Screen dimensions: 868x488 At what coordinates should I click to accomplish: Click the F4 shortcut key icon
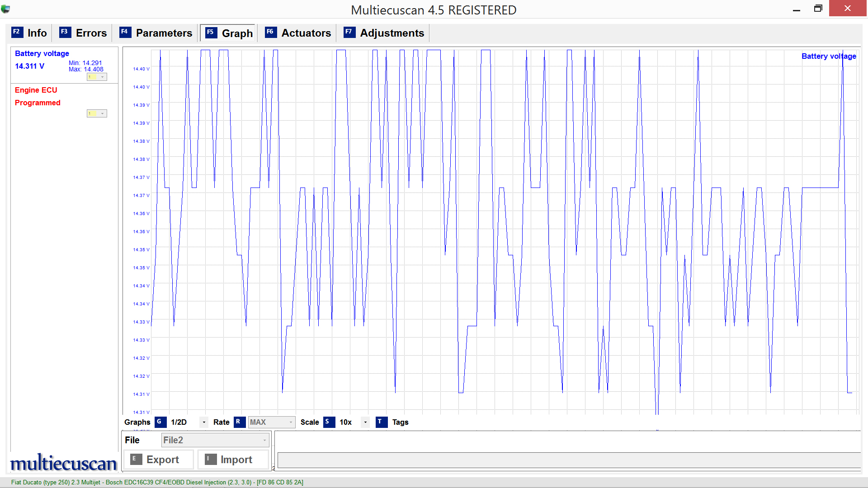coord(125,32)
